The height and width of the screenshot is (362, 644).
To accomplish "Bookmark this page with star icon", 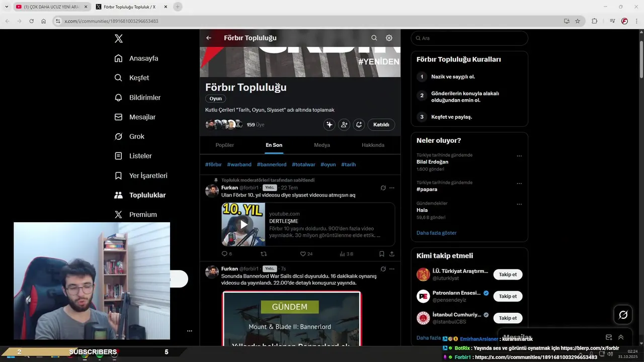I will (578, 21).
